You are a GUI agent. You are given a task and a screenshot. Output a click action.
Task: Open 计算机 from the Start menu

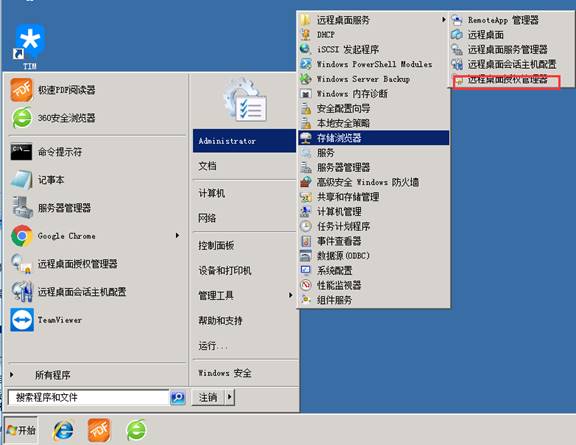(x=244, y=193)
